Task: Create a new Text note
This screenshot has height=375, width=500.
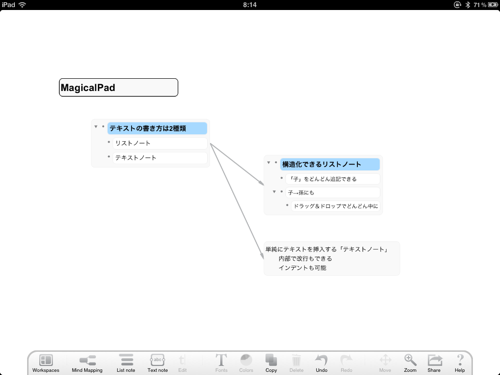Action: pos(157,363)
